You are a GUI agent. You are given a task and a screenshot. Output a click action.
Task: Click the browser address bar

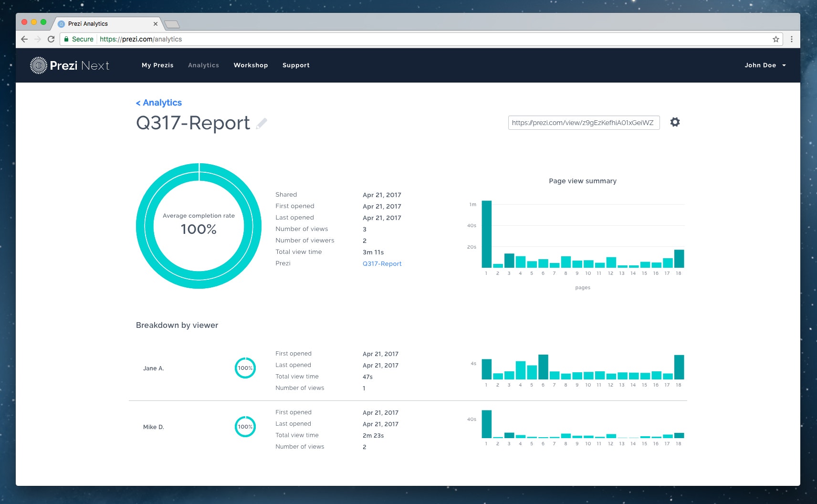[420, 39]
